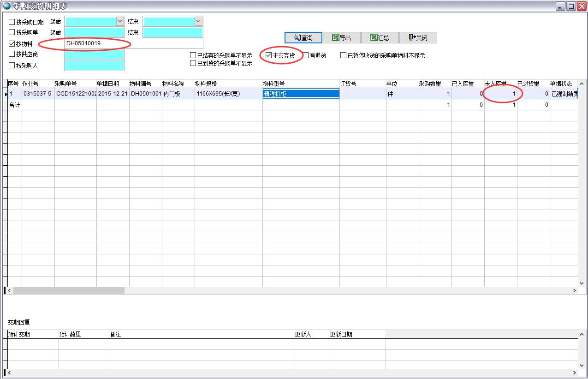
Task: Maximize the 采购交货明细表 window
Action: point(571,6)
